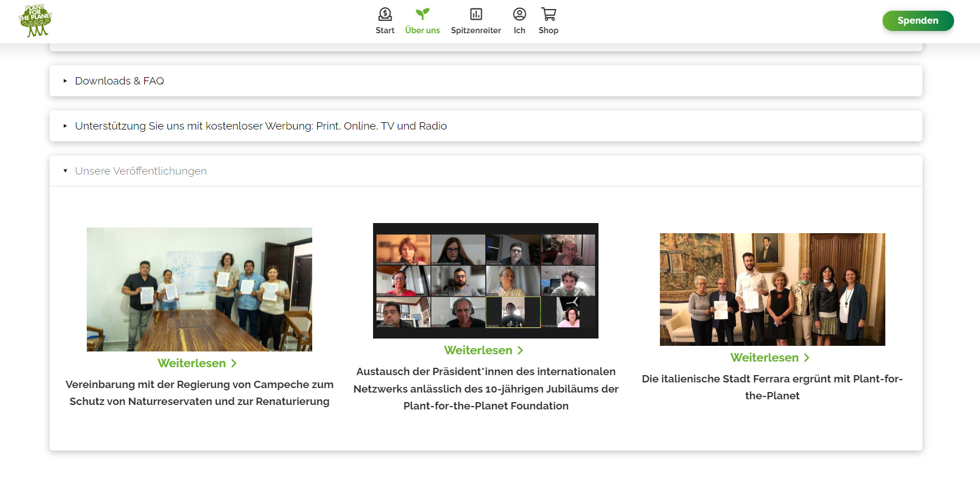Open the video conference screenshot thumbnail

(486, 280)
